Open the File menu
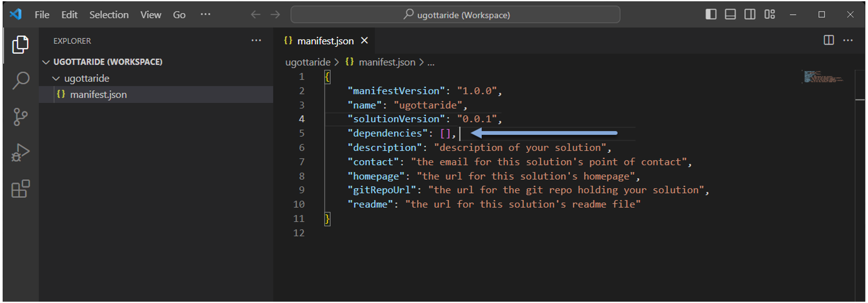The width and height of the screenshot is (868, 303). click(x=42, y=14)
